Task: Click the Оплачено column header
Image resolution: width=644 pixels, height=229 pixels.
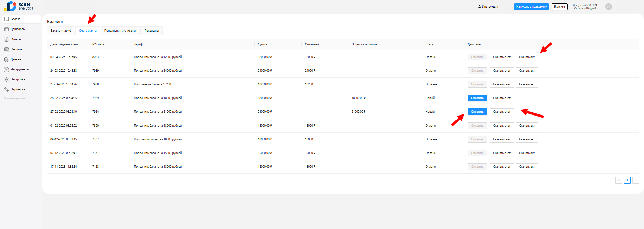Action: (x=312, y=44)
